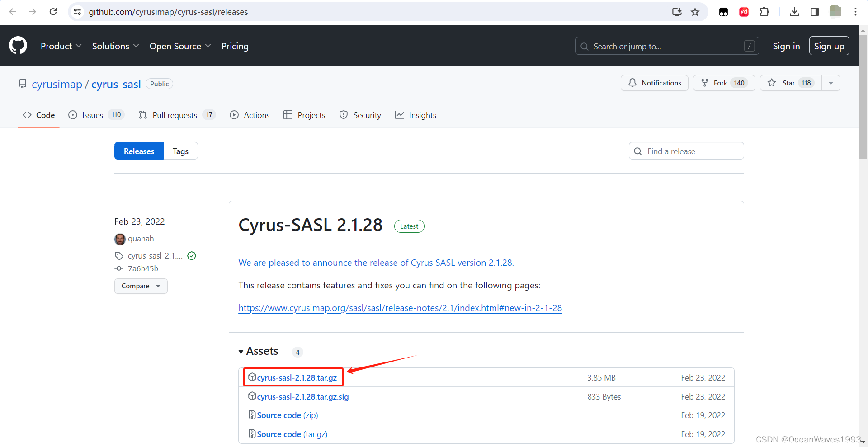This screenshot has height=447, width=868.
Task: Open the cyrus-sasl repository name link
Action: [116, 84]
